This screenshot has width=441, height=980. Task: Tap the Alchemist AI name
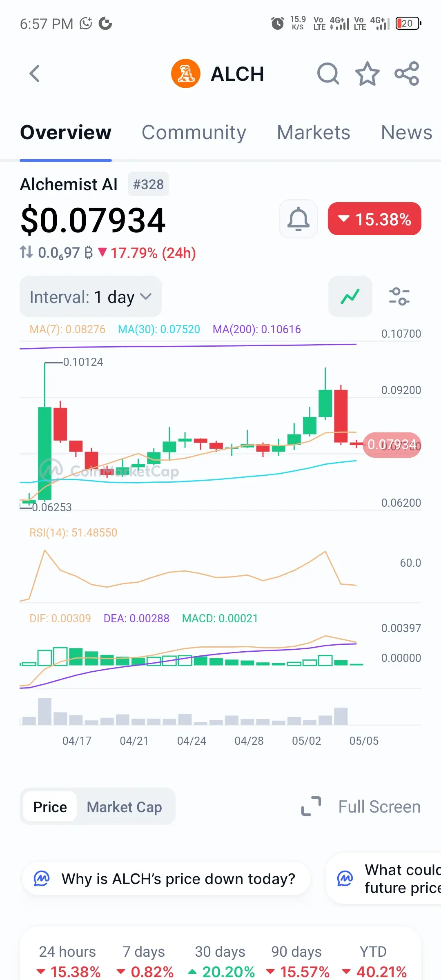pos(69,184)
